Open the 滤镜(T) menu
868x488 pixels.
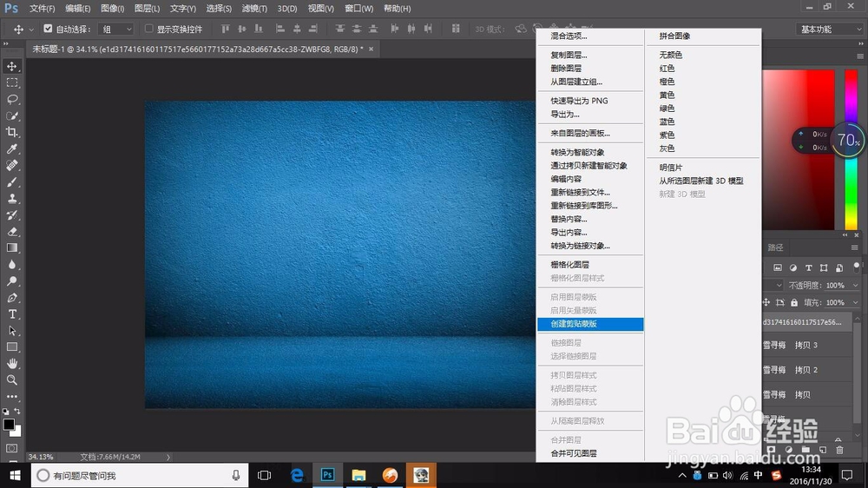click(254, 9)
